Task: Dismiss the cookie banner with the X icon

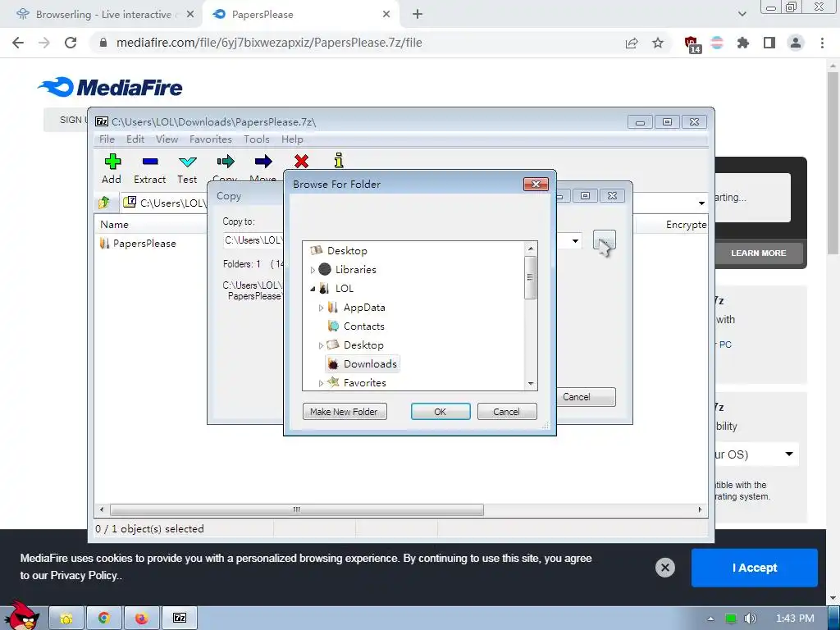Action: pos(664,568)
